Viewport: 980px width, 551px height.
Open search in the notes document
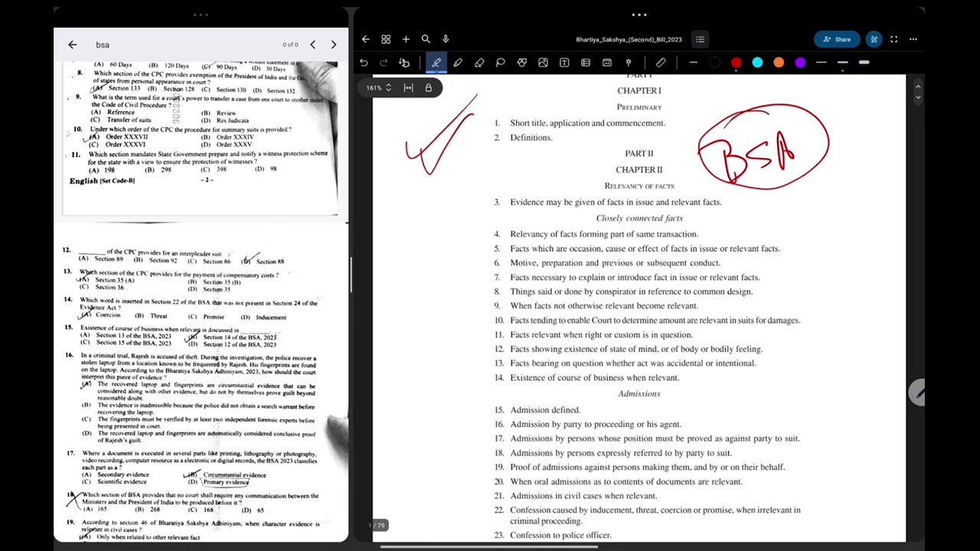[x=426, y=39]
